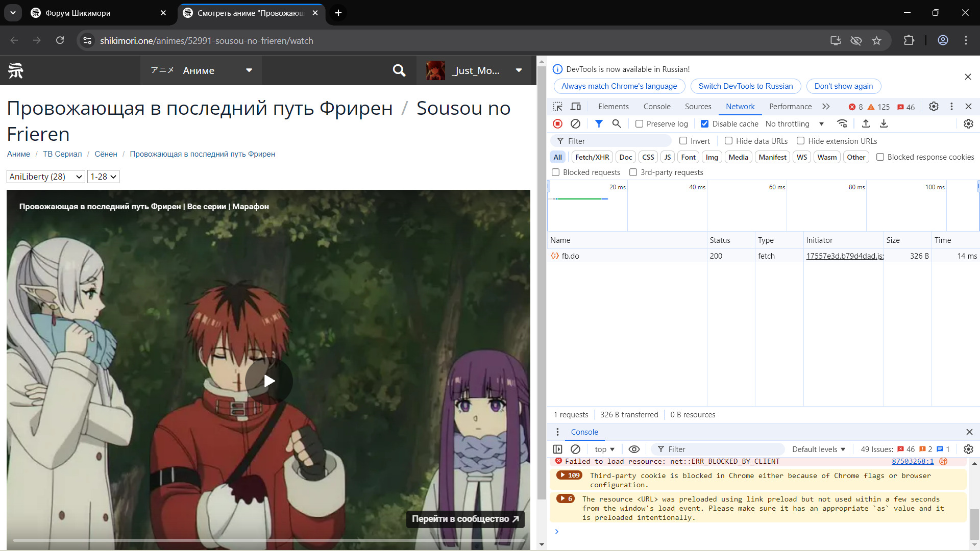The height and width of the screenshot is (551, 980).
Task: Check Hide data URLs option
Action: [x=729, y=141]
